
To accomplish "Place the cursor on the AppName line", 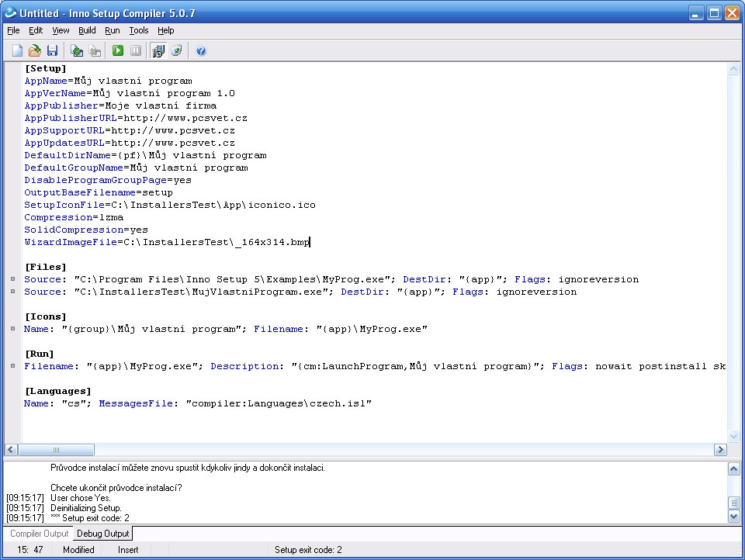I will point(109,81).
